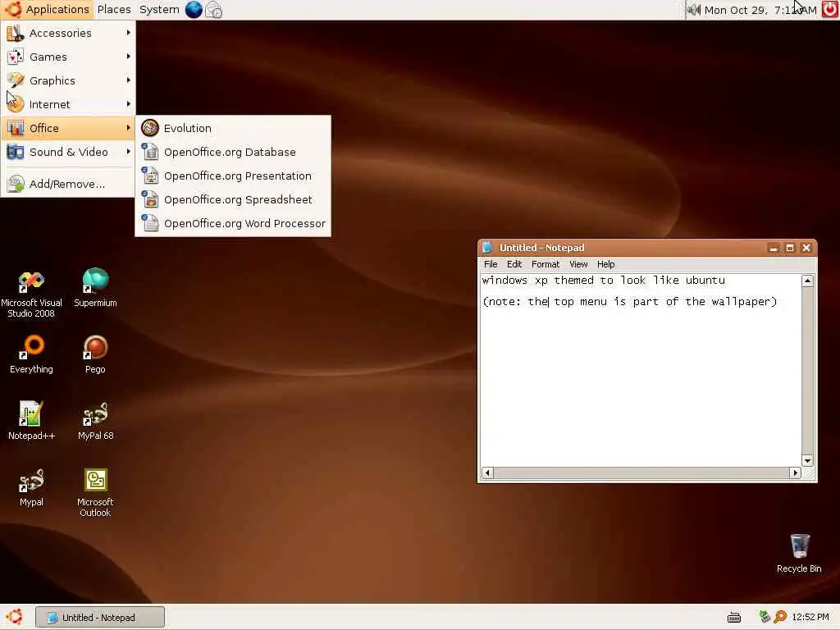
Task: Expand the Sound & Video submenu arrow
Action: [129, 152]
